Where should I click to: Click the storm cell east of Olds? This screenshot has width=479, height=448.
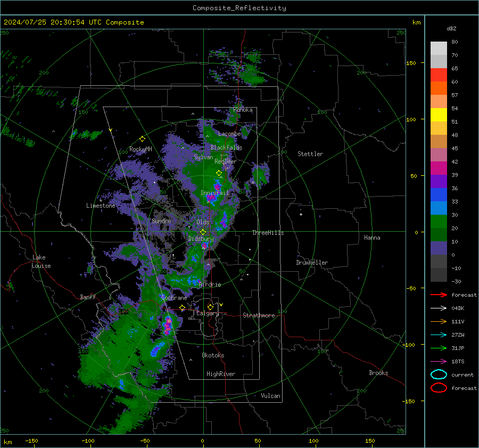224,219
